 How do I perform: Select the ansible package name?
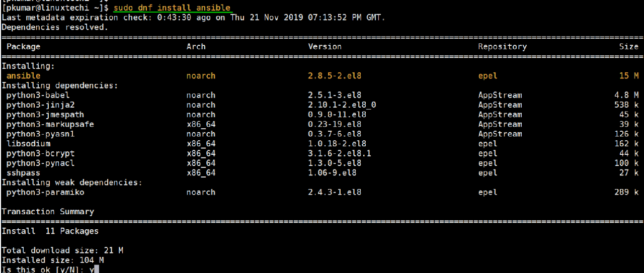click(x=23, y=76)
